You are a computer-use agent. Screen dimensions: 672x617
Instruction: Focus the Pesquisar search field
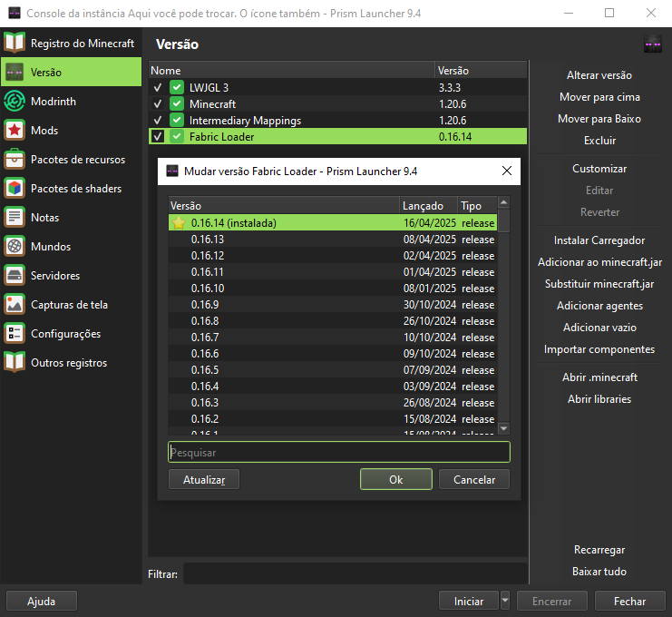[x=339, y=452]
